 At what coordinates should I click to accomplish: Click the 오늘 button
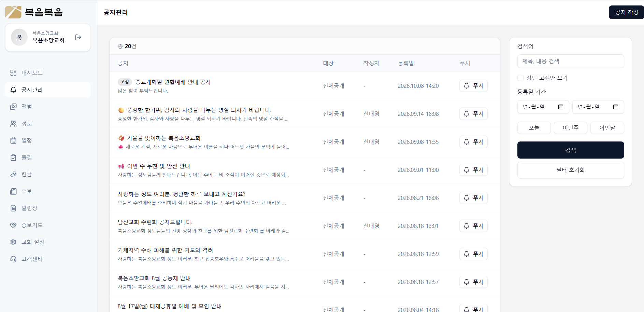pyautogui.click(x=534, y=128)
